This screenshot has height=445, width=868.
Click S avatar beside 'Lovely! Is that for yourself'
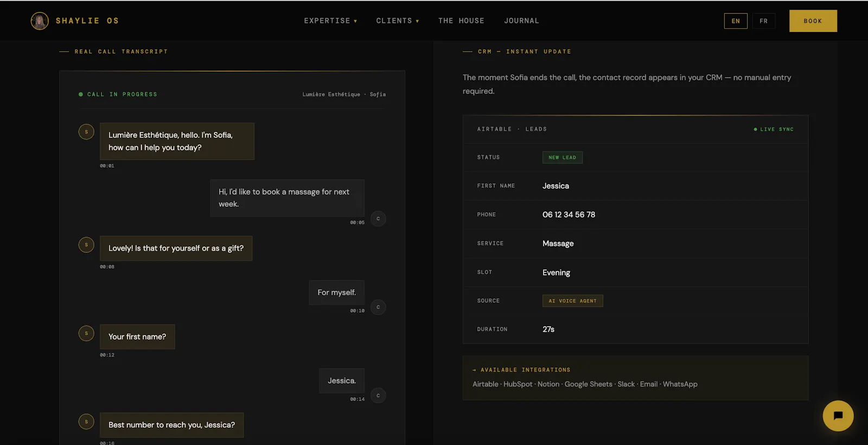pyautogui.click(x=86, y=245)
